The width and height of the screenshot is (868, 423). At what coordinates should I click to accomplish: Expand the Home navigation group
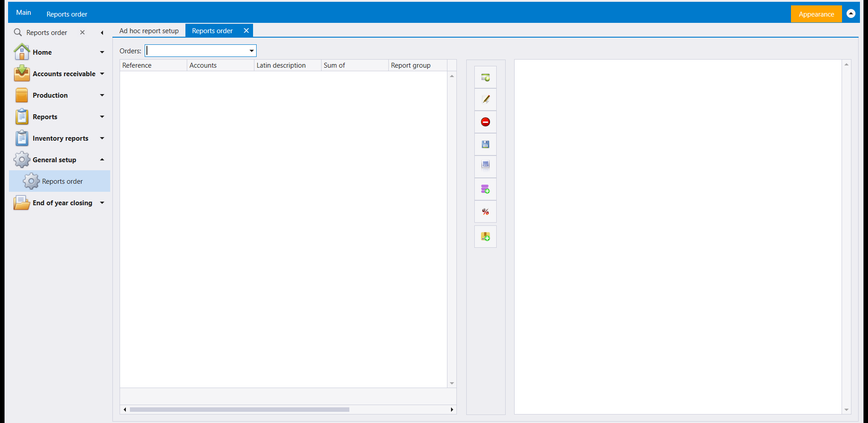tap(102, 52)
